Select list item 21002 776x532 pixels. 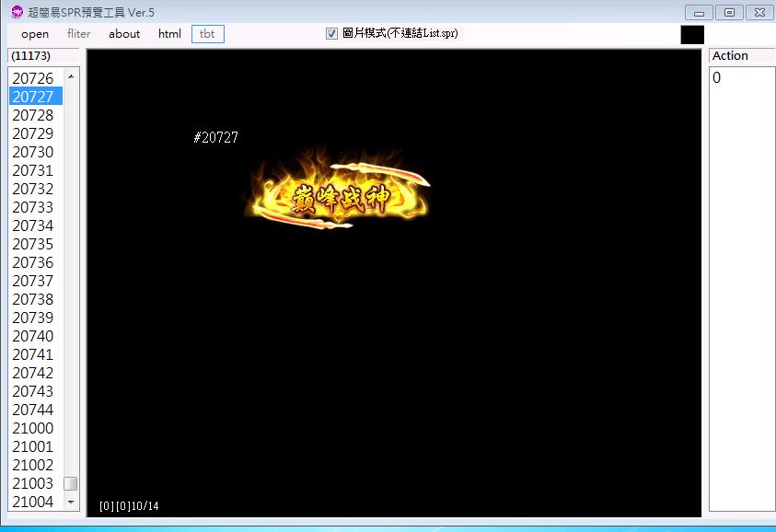click(x=36, y=465)
